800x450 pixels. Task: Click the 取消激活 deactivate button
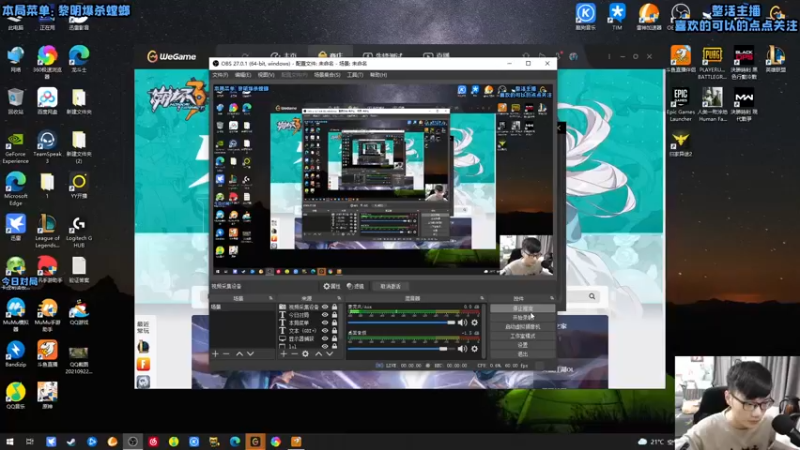390,286
